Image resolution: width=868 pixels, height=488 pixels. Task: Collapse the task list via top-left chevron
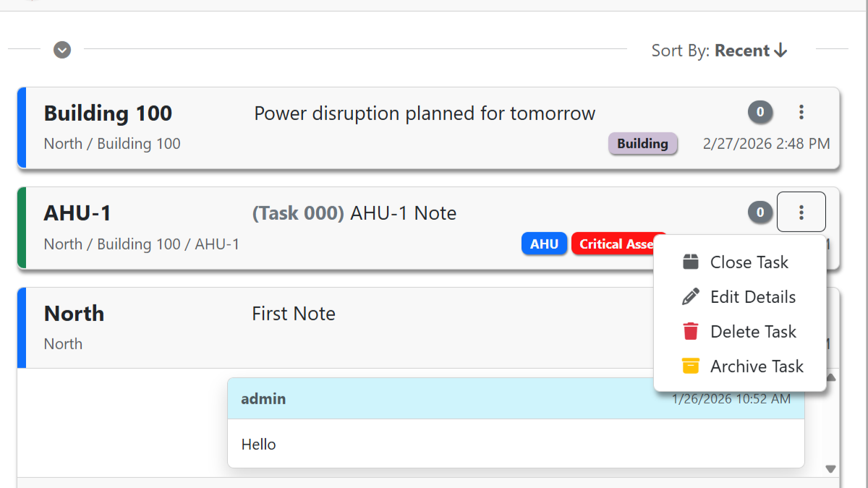click(x=61, y=50)
